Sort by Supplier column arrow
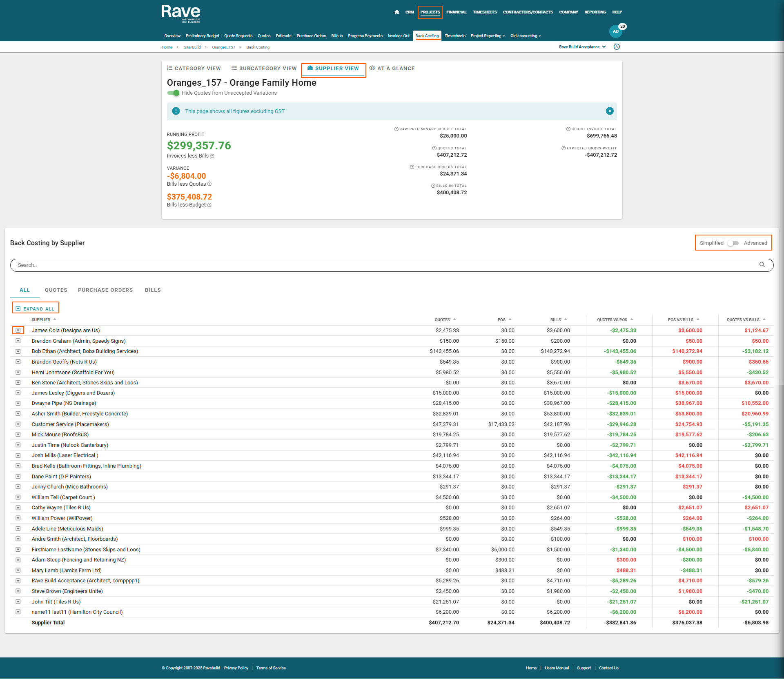 pyautogui.click(x=55, y=320)
